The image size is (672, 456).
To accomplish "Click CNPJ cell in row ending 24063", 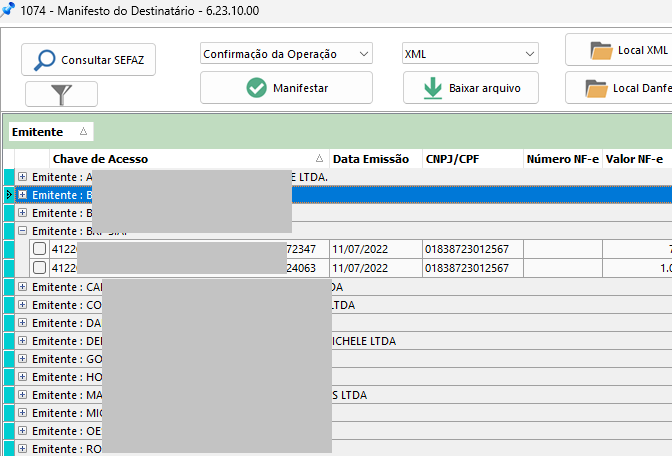I will pos(473,268).
